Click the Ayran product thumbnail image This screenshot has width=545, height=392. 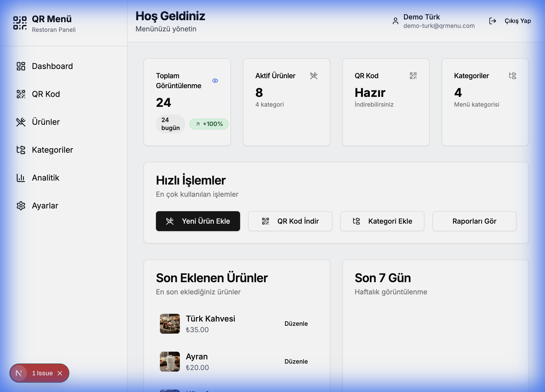[170, 362]
